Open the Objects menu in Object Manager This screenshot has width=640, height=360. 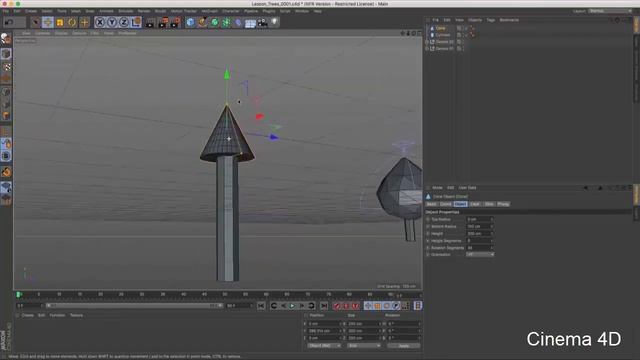(x=475, y=20)
